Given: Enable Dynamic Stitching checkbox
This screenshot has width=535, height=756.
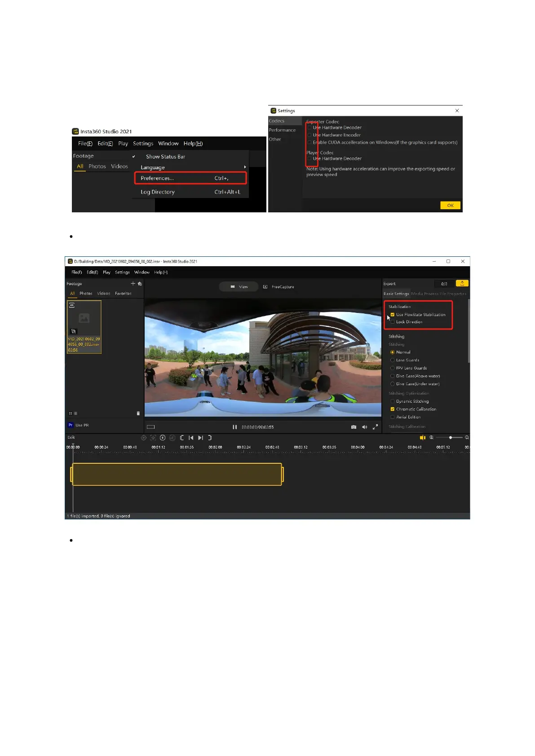Looking at the screenshot, I should 392,401.
